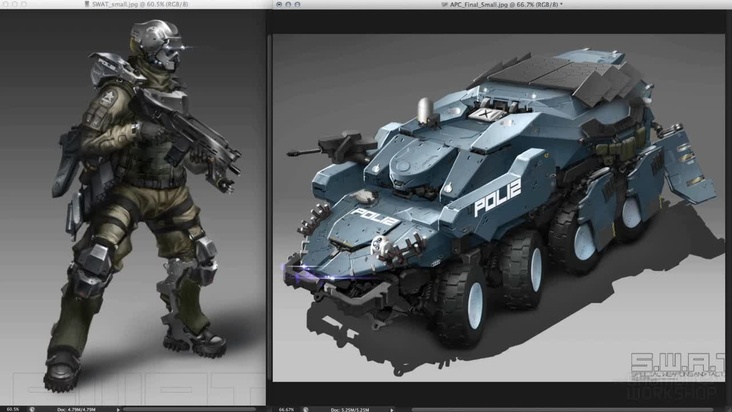
Task: Close the APC_Final_Small.jpg window
Action: [x=274, y=5]
